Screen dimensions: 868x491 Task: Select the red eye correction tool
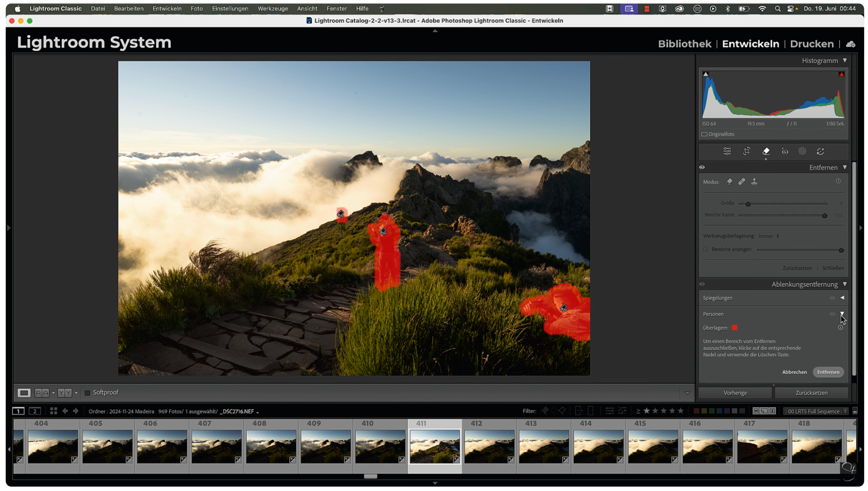point(785,152)
